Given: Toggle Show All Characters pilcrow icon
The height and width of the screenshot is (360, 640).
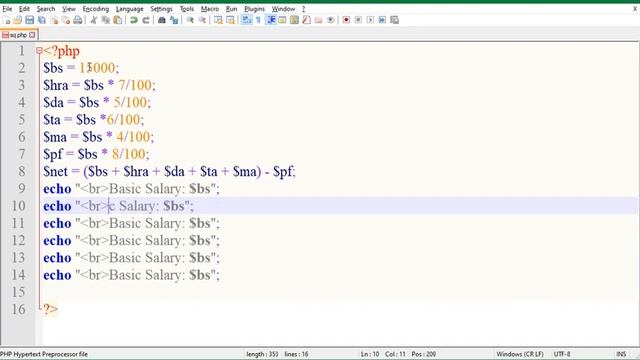Looking at the screenshot, I should (x=258, y=20).
